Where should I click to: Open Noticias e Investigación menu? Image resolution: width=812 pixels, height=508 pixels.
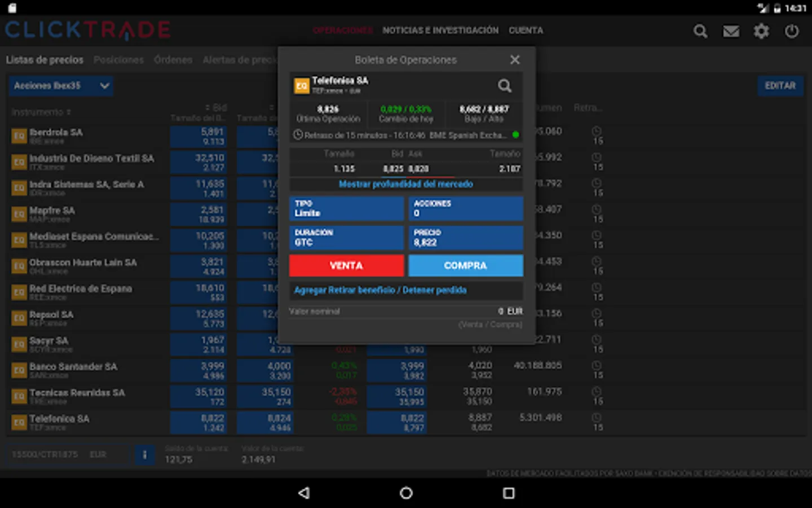[440, 30]
